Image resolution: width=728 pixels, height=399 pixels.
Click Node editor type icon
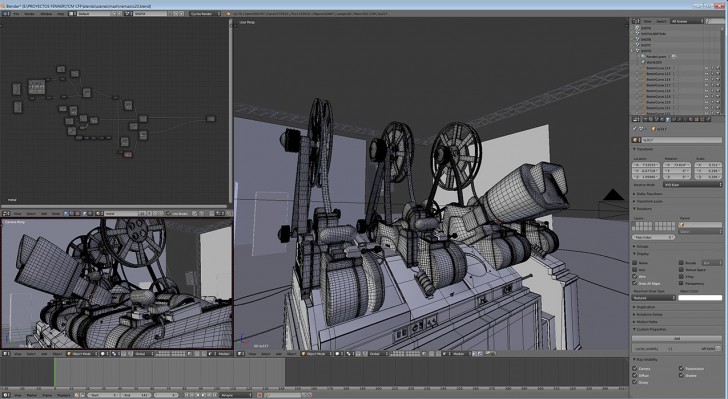(x=6, y=213)
